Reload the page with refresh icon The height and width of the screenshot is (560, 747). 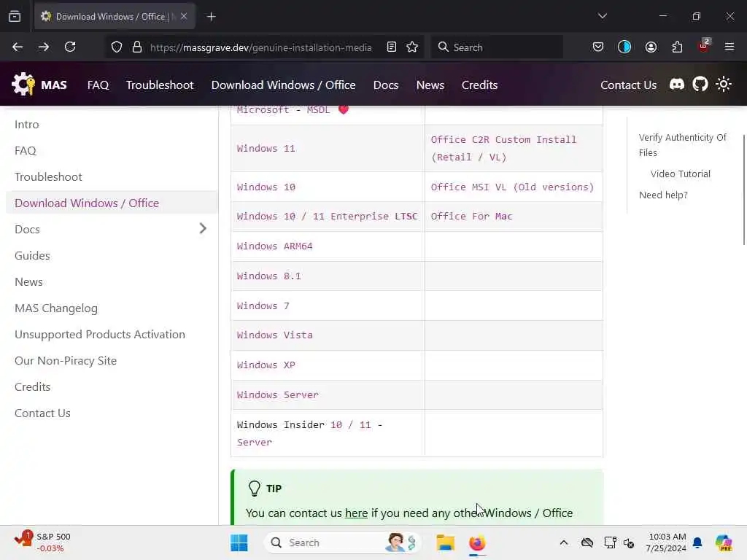coord(70,47)
